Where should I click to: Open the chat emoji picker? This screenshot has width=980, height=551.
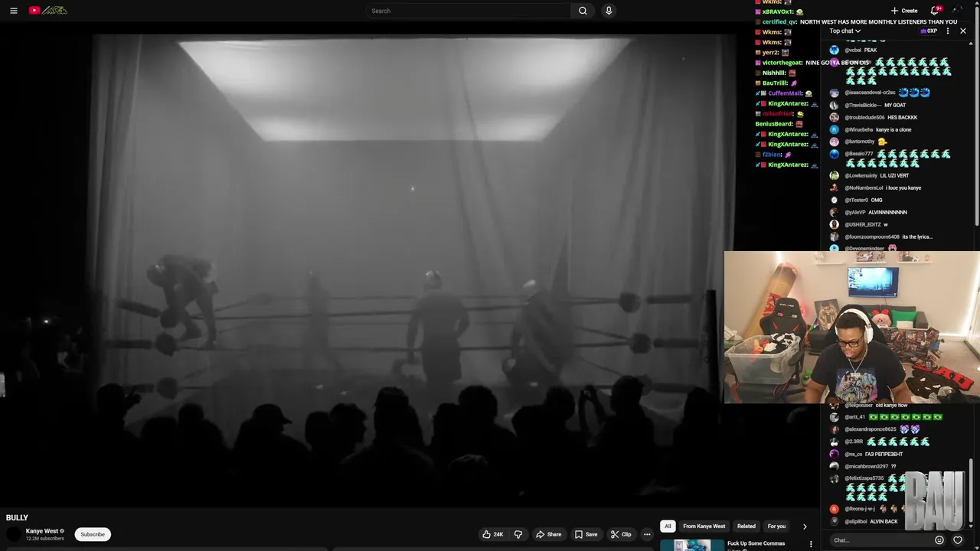click(x=939, y=540)
